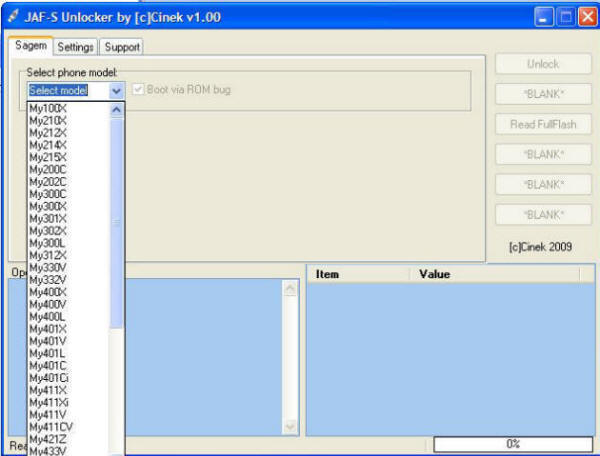Select My302X from the model list
Screen dimensions: 600x456
tap(69, 231)
